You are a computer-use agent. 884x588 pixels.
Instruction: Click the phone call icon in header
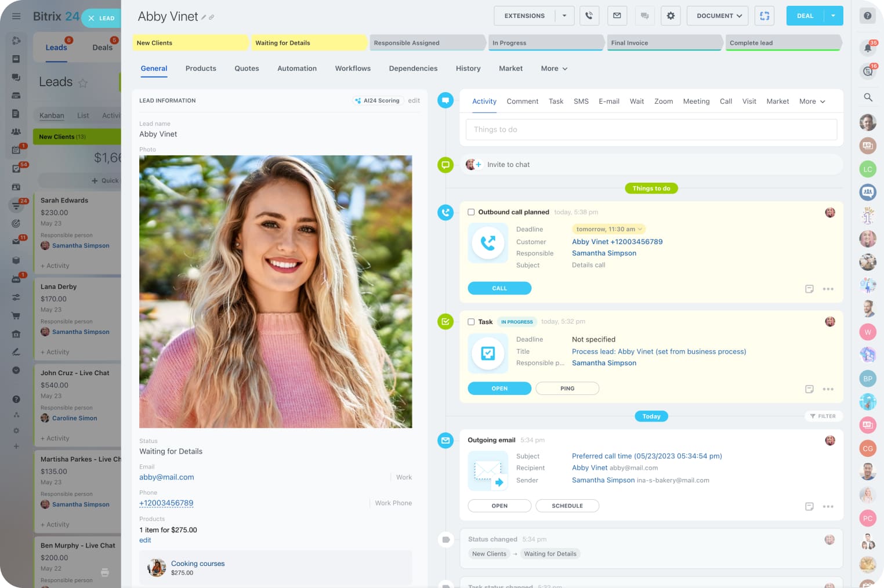tap(589, 16)
